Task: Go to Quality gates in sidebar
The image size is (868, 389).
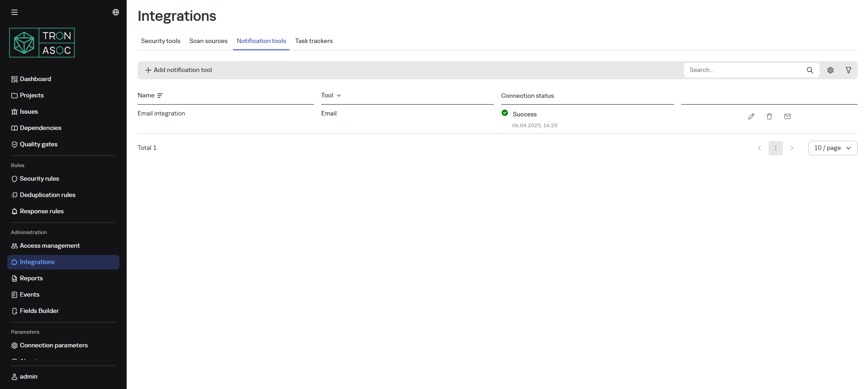Action: coord(38,144)
